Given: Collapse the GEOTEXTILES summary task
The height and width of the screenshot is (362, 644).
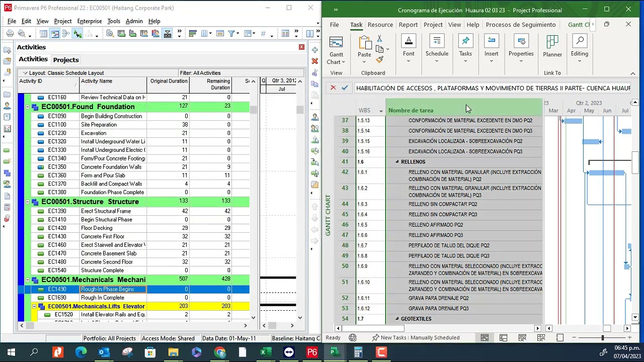Looking at the screenshot, I should [x=397, y=319].
